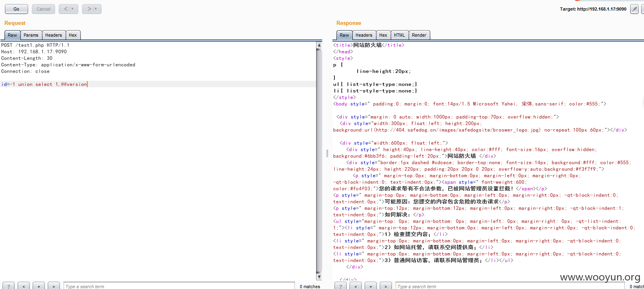Click the Target URL label text
The width and height of the screenshot is (644, 289).
pyautogui.click(x=593, y=9)
